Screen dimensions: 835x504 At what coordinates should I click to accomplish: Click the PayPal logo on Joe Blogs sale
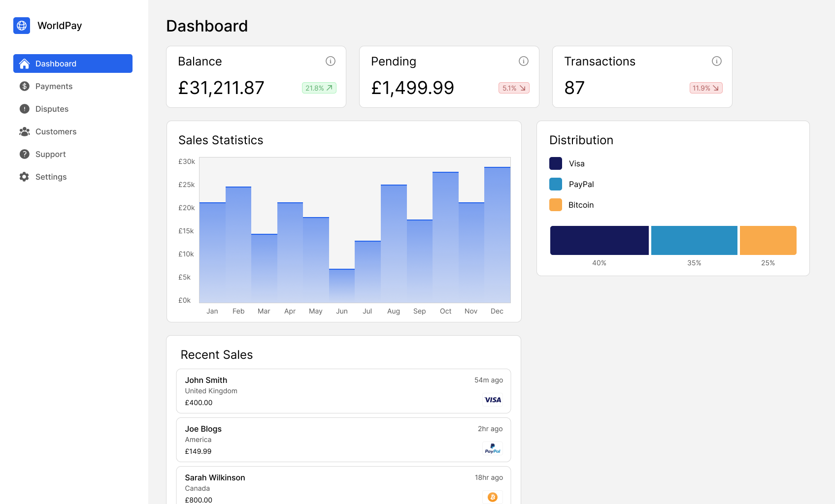tap(493, 448)
